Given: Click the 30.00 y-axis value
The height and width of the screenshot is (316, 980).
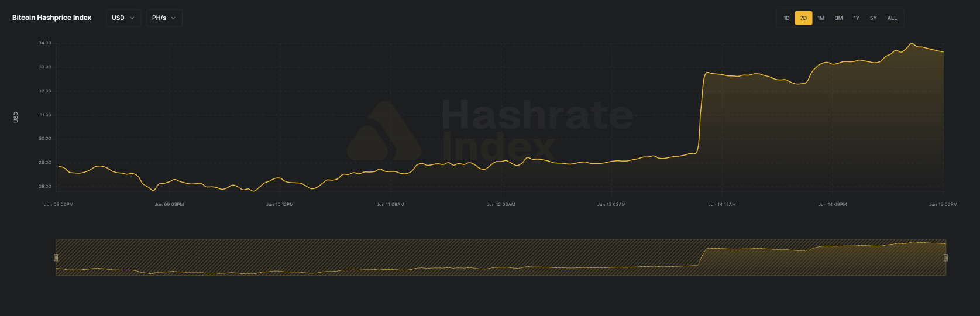Looking at the screenshot, I should click(45, 139).
